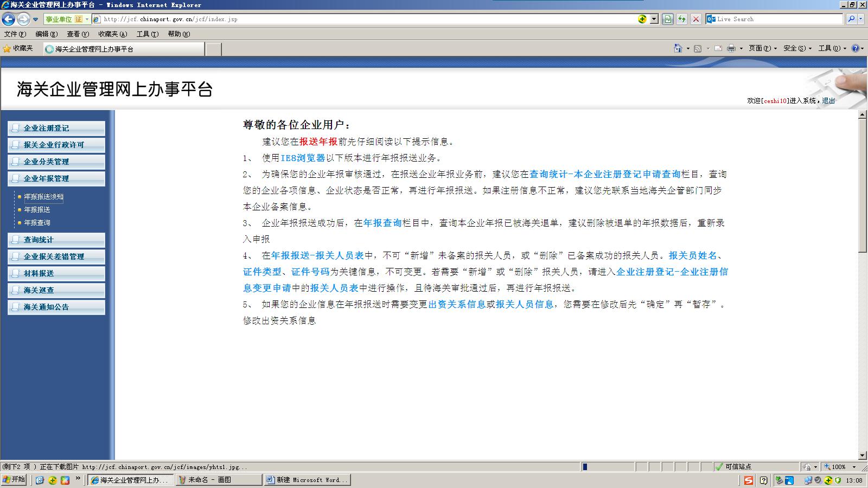Click the Refresh button beside address bar
This screenshot has height=488, width=868.
pos(682,19)
